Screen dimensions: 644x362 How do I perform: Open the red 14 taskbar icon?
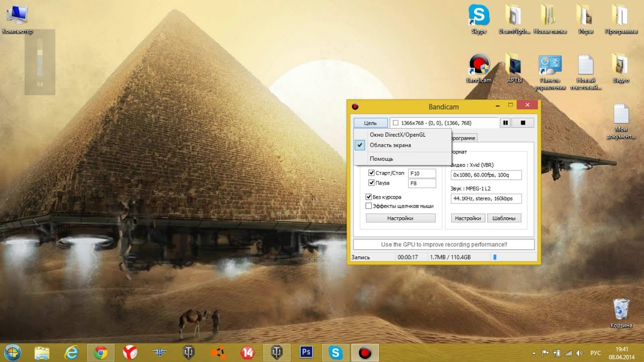pos(247,352)
